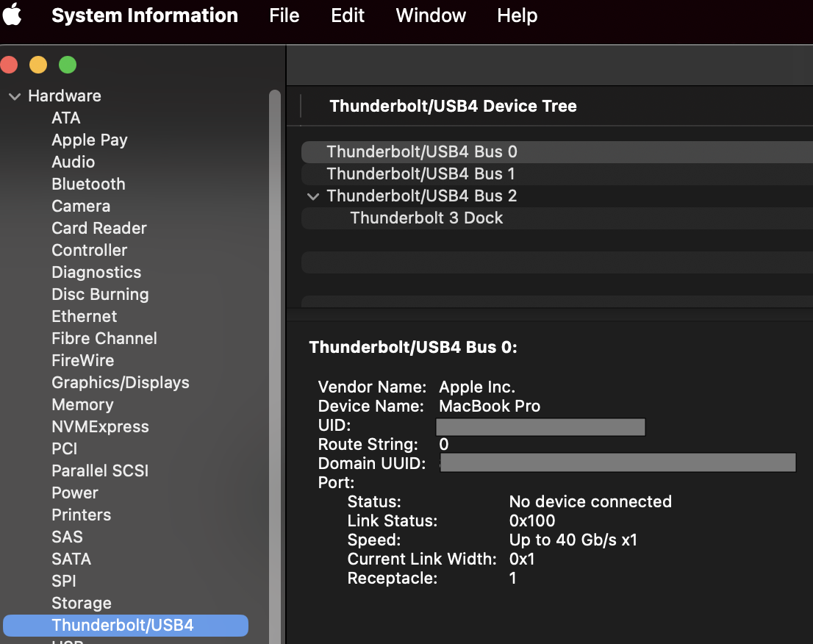Open the Window menu
Image resolution: width=813 pixels, height=644 pixels.
[431, 15]
